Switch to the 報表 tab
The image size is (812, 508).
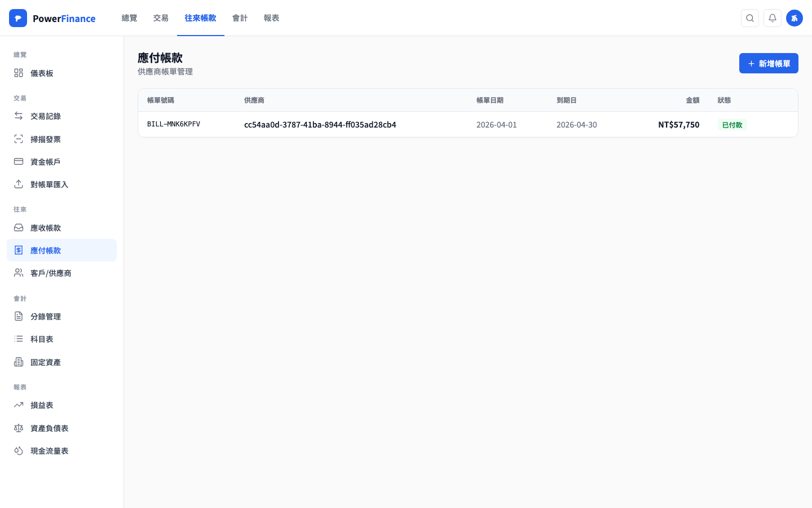[271, 17]
